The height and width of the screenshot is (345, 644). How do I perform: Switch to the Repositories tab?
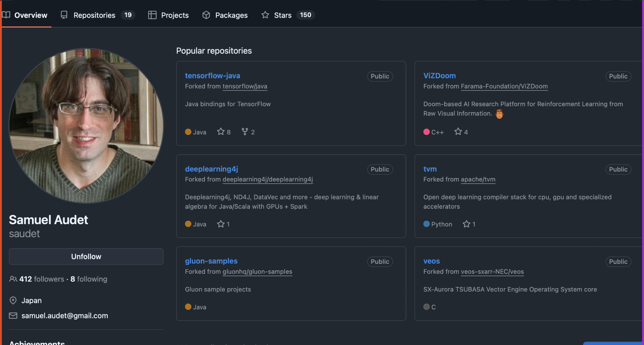[98, 15]
